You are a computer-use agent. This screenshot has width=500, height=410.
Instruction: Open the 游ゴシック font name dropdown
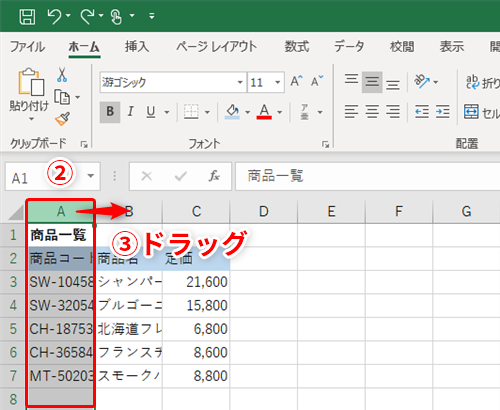pyautogui.click(x=240, y=82)
